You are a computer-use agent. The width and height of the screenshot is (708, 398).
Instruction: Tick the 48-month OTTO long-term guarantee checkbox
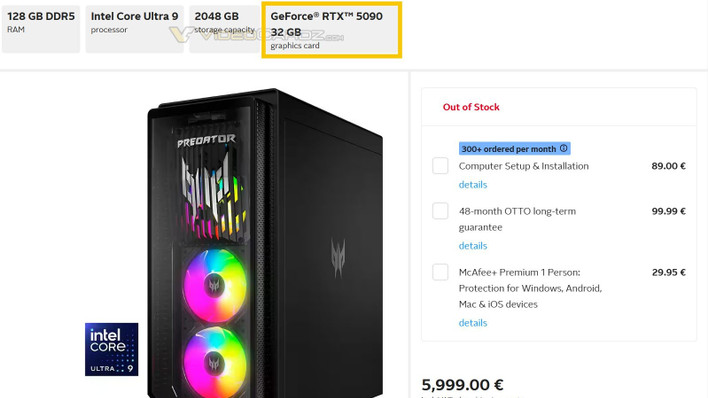(440, 211)
